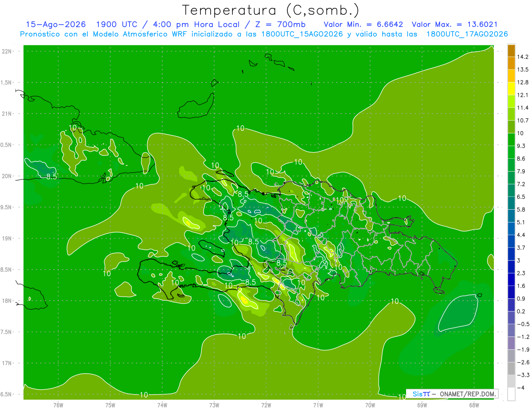Click legend value '7.9'

(521, 171)
